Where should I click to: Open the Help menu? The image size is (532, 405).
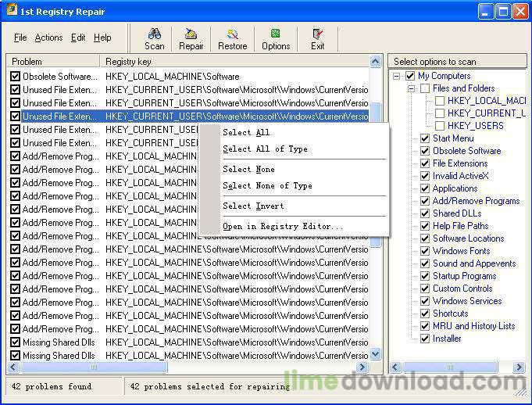click(x=102, y=38)
